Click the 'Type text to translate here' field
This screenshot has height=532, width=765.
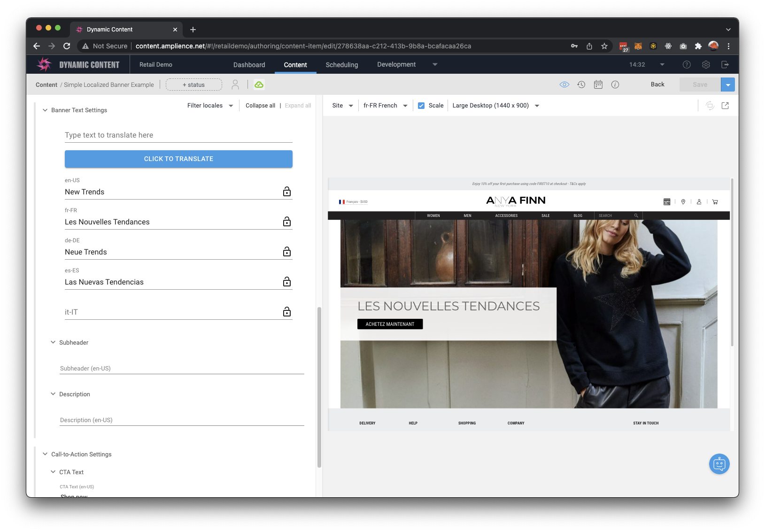tap(178, 135)
